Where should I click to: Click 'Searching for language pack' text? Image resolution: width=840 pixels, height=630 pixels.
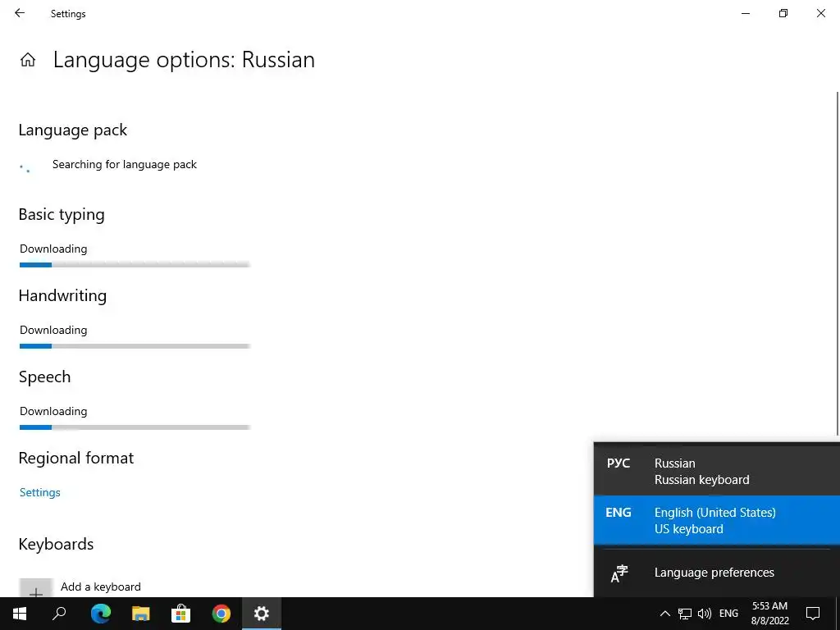click(125, 164)
